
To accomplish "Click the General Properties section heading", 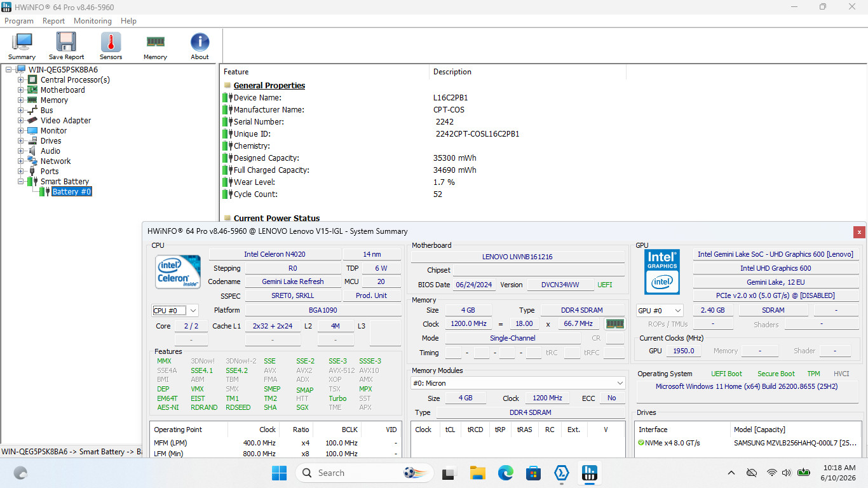I will (x=269, y=86).
